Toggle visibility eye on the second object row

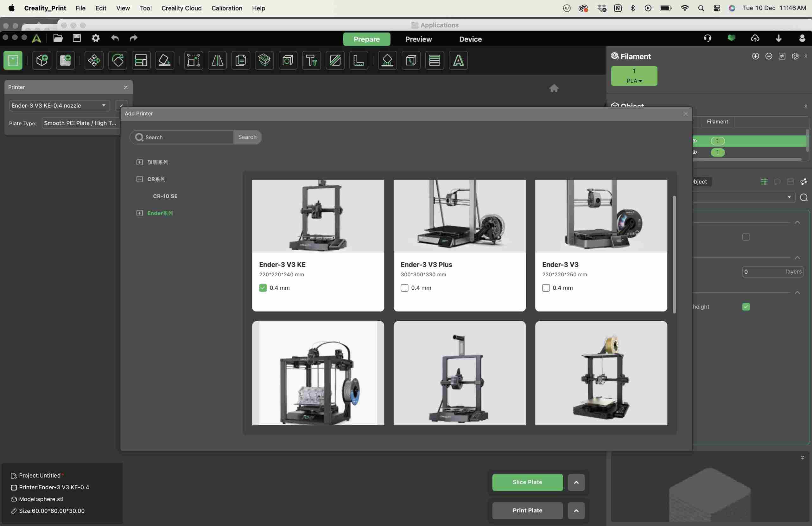(x=695, y=152)
